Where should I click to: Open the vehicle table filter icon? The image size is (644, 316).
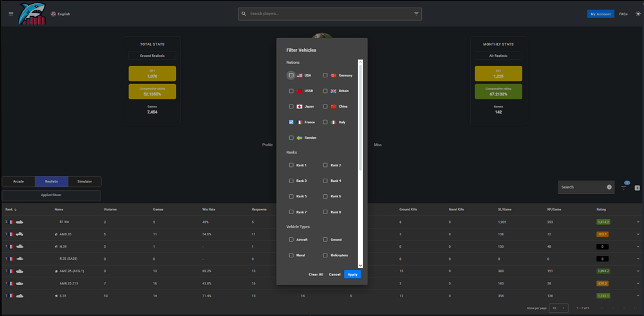[623, 188]
